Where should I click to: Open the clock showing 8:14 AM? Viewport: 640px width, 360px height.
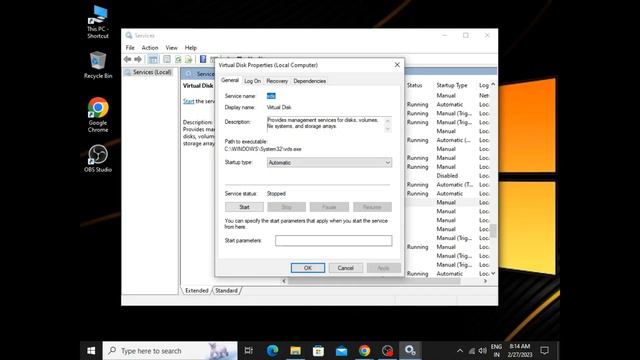520,351
